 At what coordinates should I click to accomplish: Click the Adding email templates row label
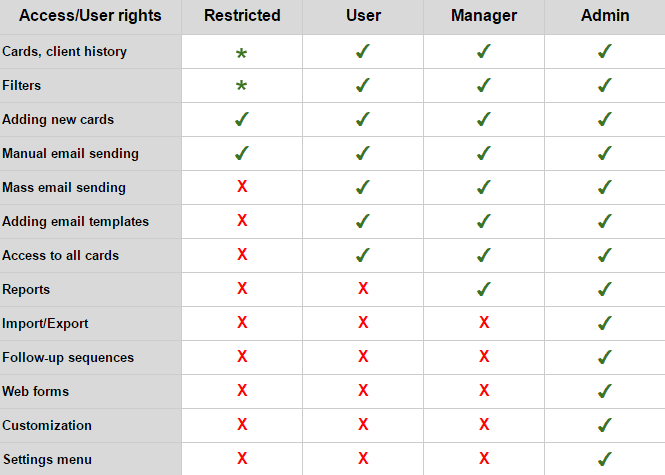coord(75,221)
